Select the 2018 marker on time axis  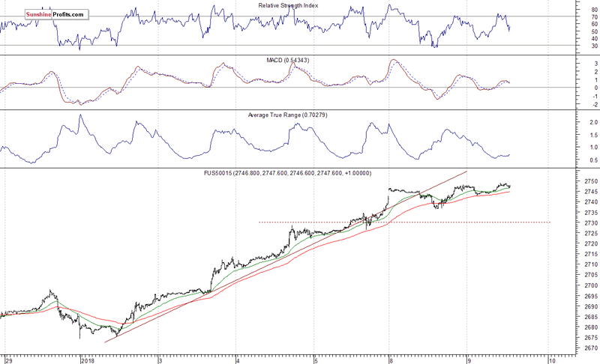click(x=88, y=360)
